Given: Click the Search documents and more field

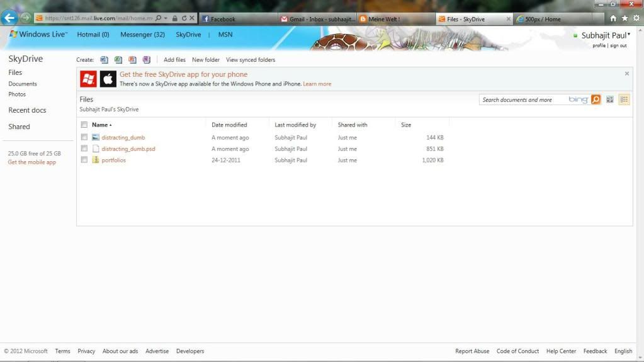Looking at the screenshot, I should coord(524,99).
